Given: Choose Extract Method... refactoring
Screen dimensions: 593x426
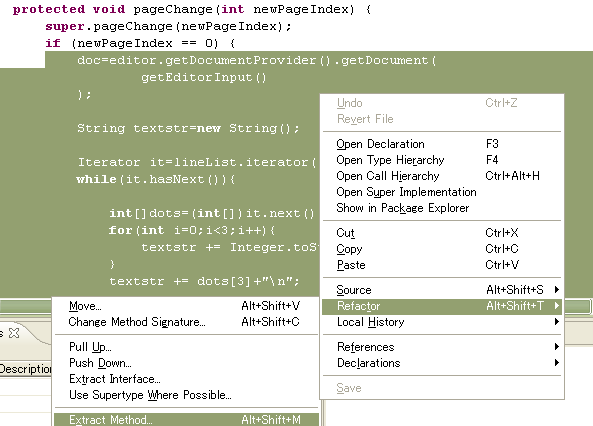Looking at the screenshot, I should point(186,420).
